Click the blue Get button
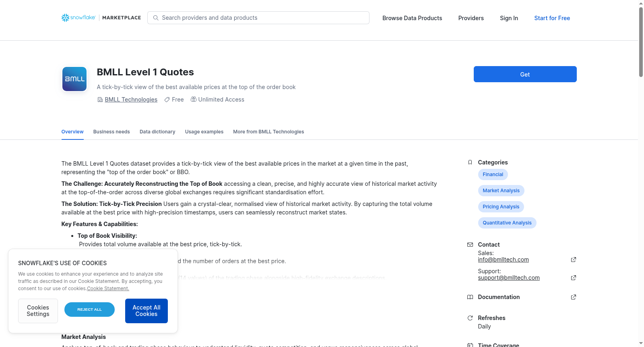 [x=525, y=74]
